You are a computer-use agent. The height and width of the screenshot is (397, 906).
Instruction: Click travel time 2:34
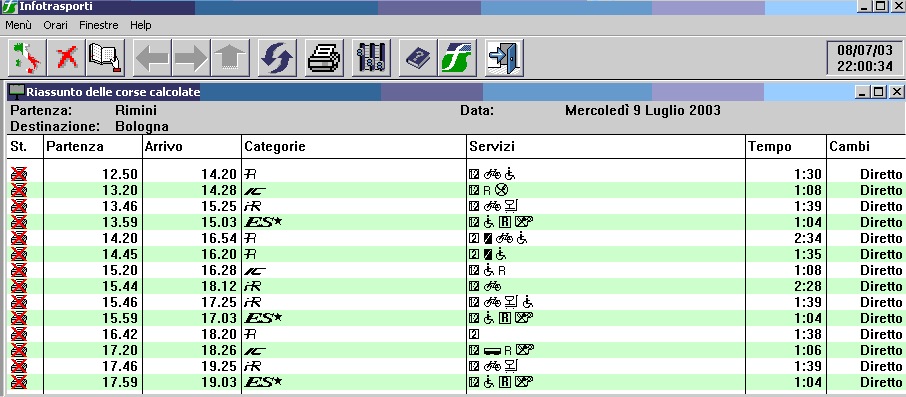tap(808, 238)
